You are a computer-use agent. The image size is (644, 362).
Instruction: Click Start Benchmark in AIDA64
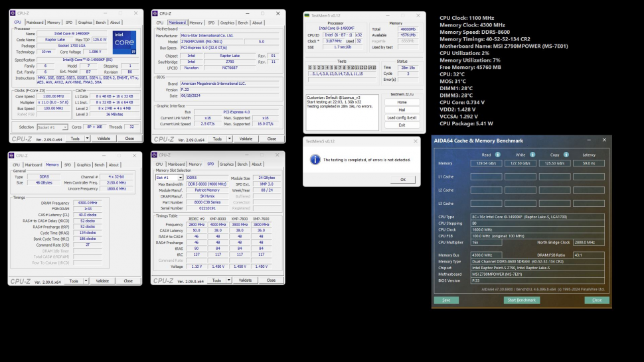[x=521, y=300]
